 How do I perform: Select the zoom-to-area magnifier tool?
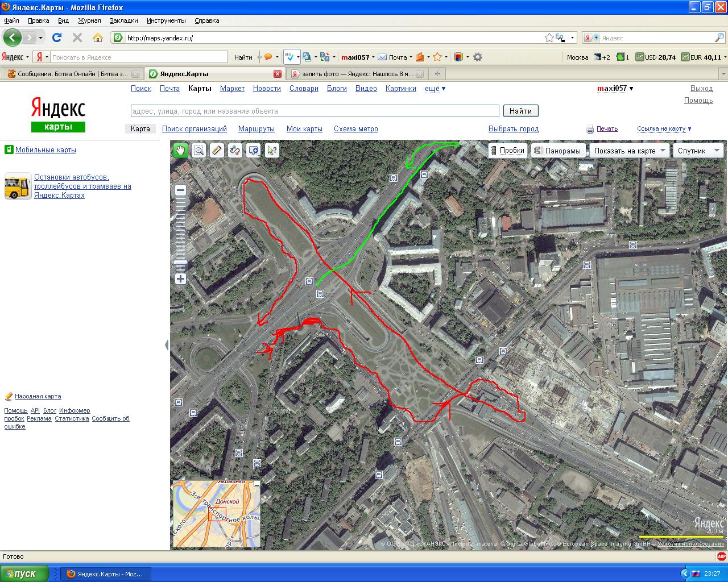[x=198, y=150]
